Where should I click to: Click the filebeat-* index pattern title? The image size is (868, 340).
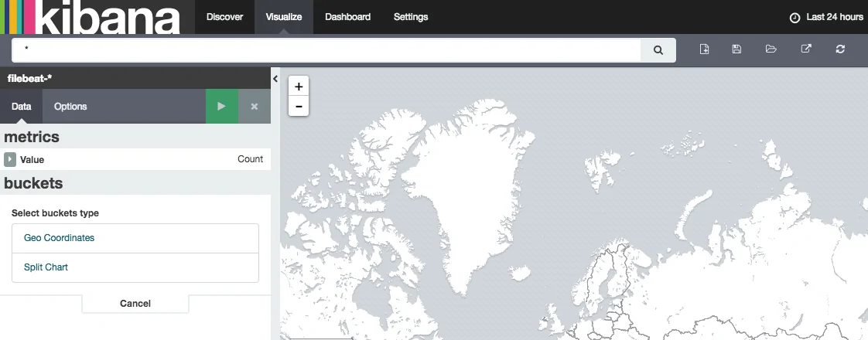coord(30,79)
